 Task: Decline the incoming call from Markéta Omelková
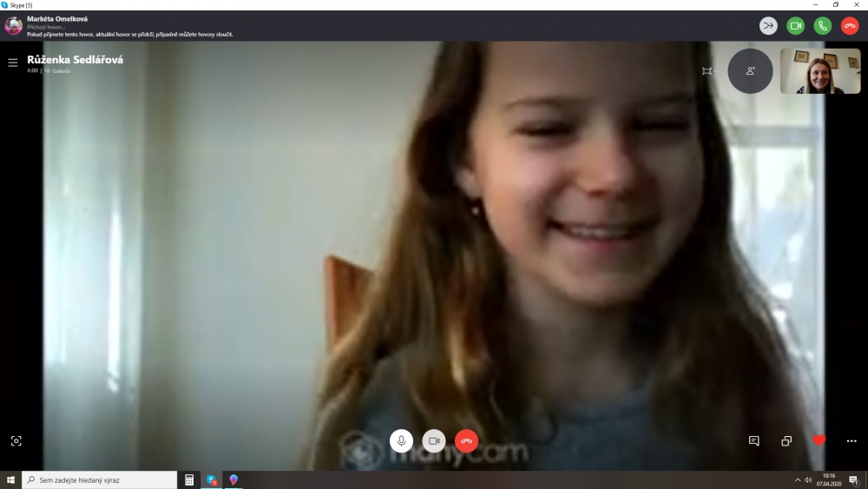850,25
